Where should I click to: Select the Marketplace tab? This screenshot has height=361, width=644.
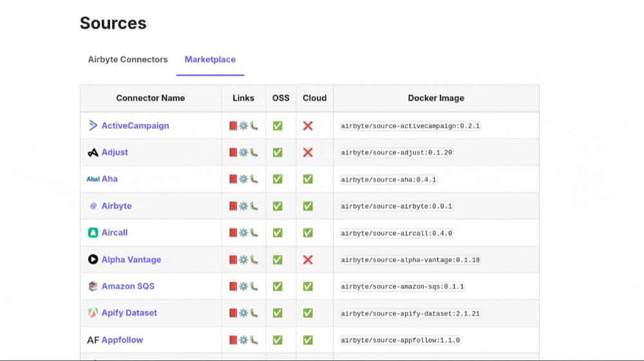210,59
